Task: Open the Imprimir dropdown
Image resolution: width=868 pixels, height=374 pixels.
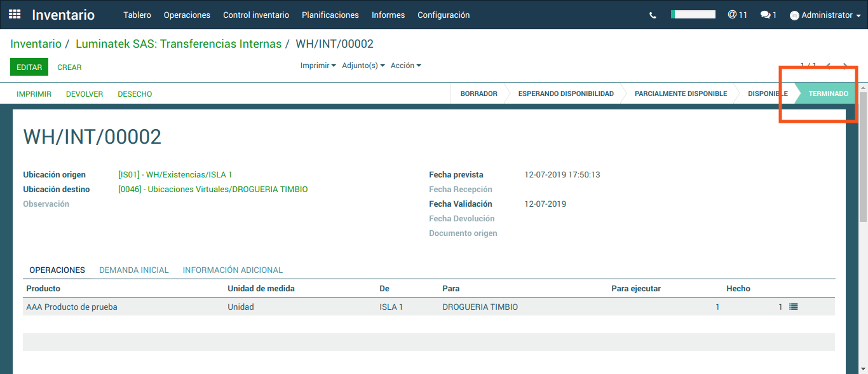Action: [318, 66]
